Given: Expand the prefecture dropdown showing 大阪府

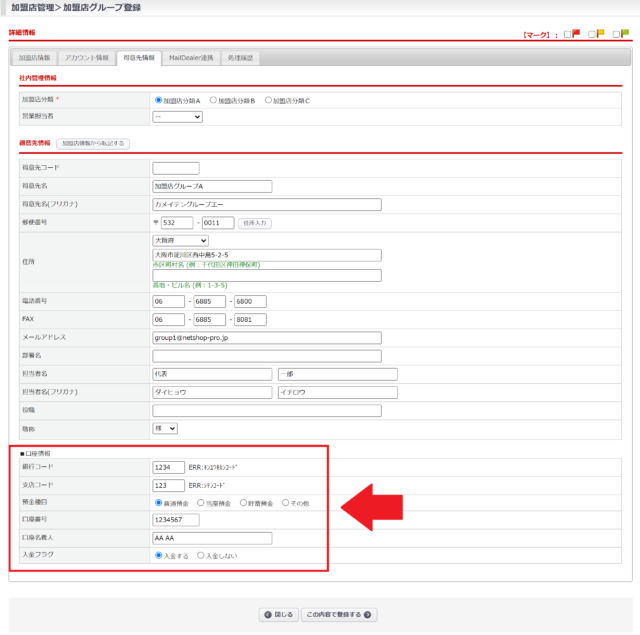Looking at the screenshot, I should coord(180,240).
